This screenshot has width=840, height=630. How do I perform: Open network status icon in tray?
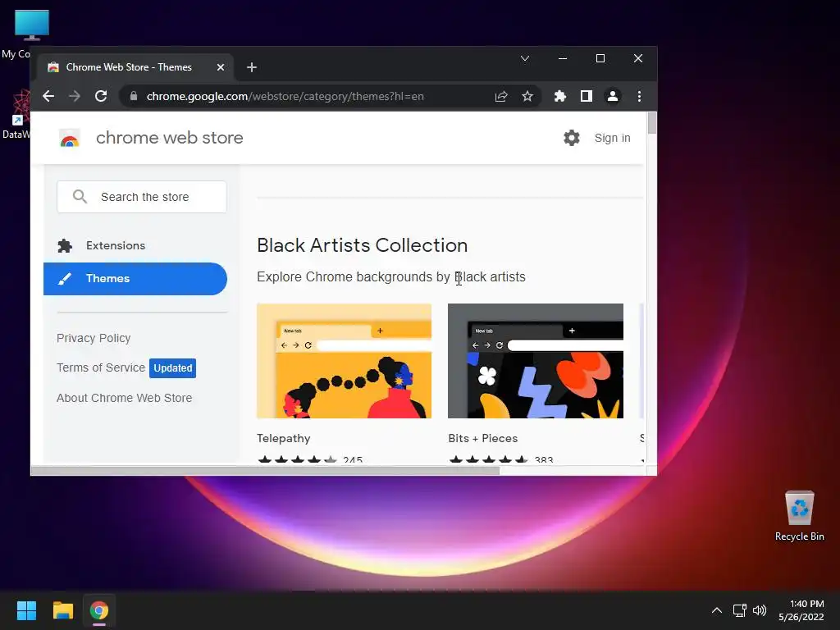tap(740, 610)
